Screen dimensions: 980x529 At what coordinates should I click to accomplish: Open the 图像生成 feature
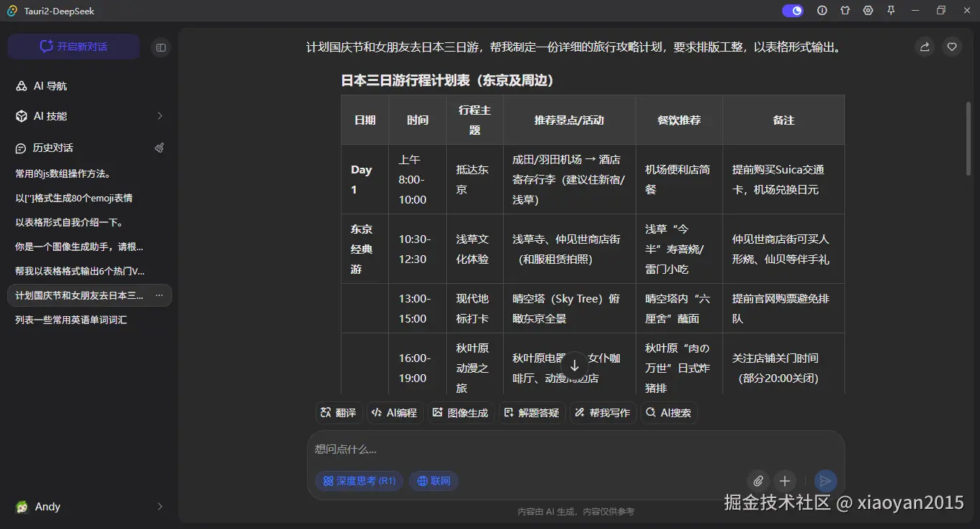tap(461, 412)
